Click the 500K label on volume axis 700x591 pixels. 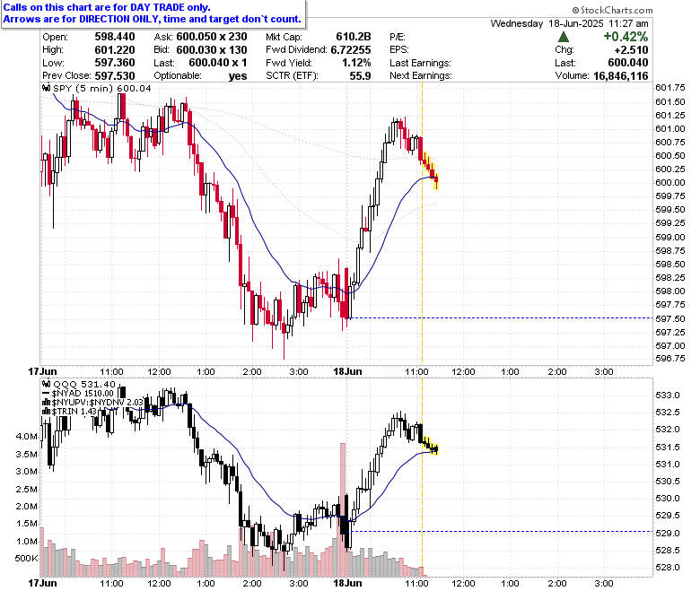point(26,559)
